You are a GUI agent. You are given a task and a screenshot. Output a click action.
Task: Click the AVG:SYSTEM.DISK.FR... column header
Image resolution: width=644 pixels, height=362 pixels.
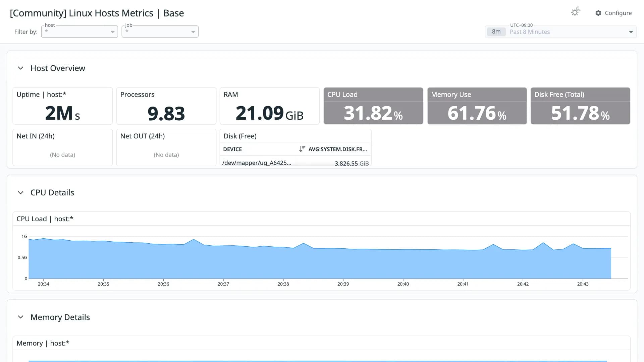coord(338,149)
